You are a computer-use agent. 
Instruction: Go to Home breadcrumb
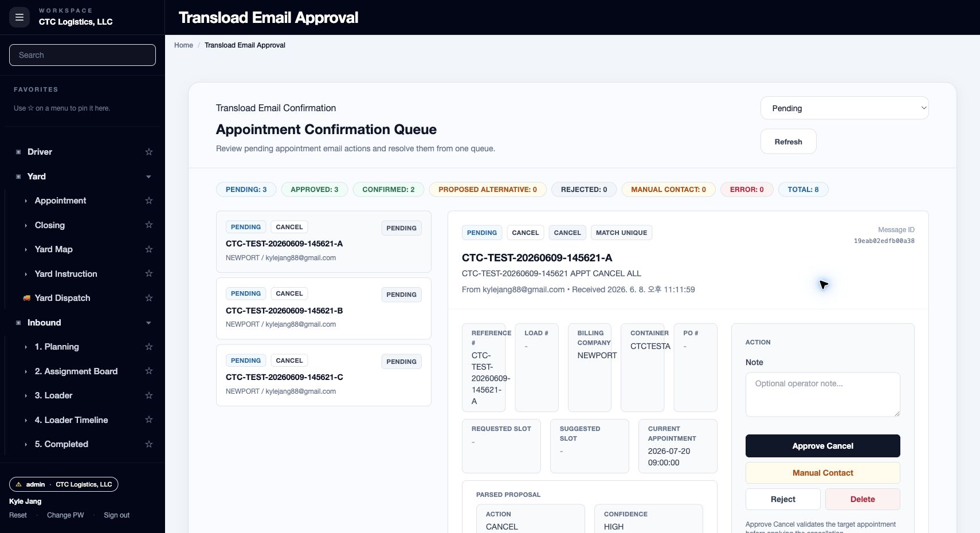[183, 45]
